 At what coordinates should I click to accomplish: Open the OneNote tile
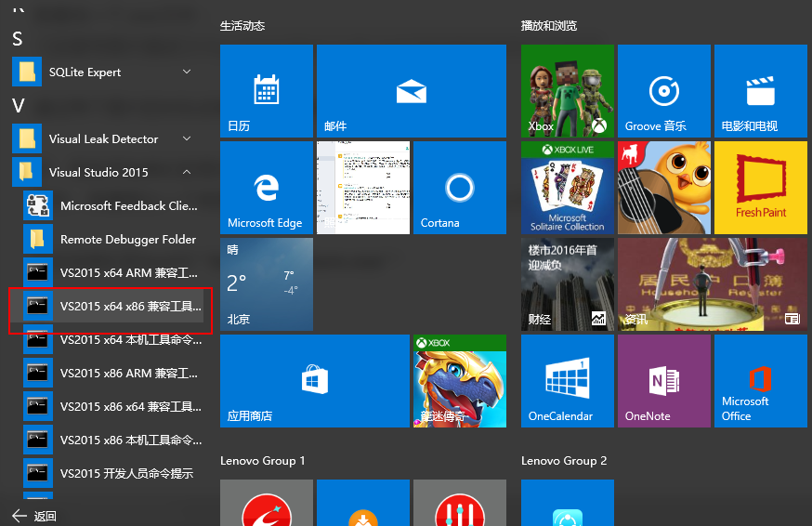click(x=664, y=381)
